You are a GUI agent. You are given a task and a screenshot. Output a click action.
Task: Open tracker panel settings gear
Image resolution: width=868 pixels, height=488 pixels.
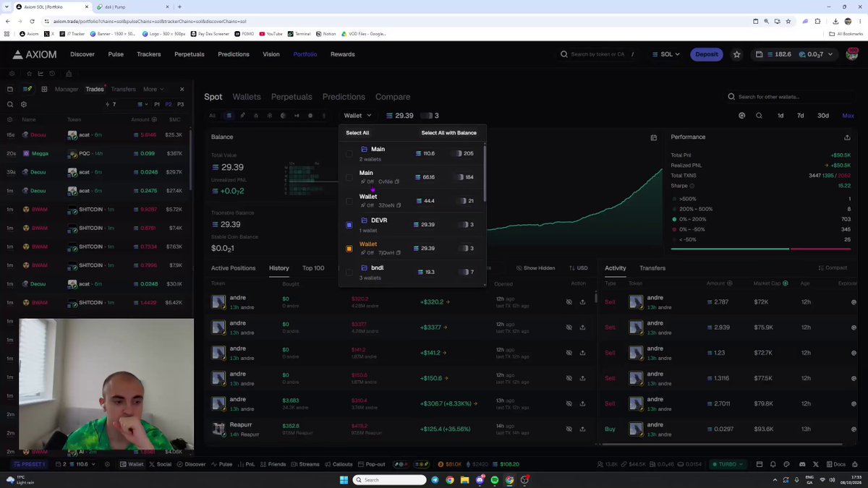point(24,104)
